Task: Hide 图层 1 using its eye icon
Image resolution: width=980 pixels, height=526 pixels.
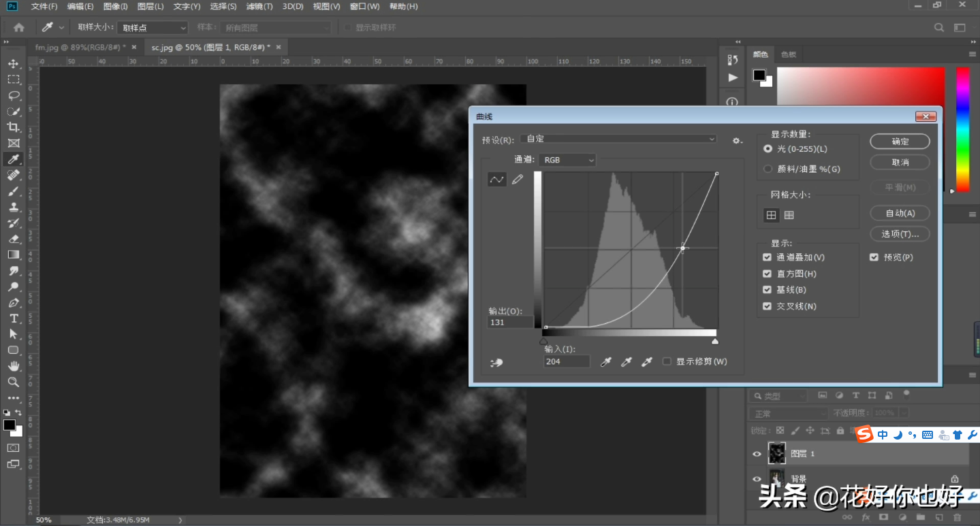Action: [757, 454]
